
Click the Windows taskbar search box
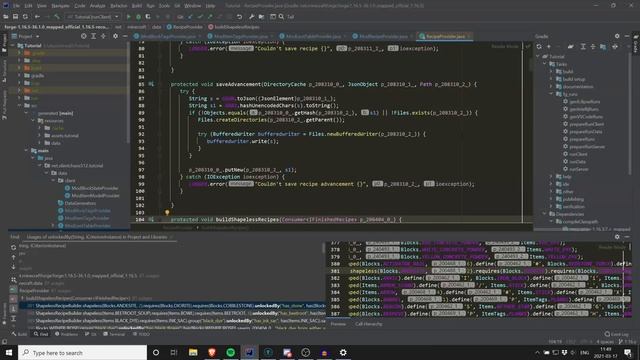pos(82,353)
